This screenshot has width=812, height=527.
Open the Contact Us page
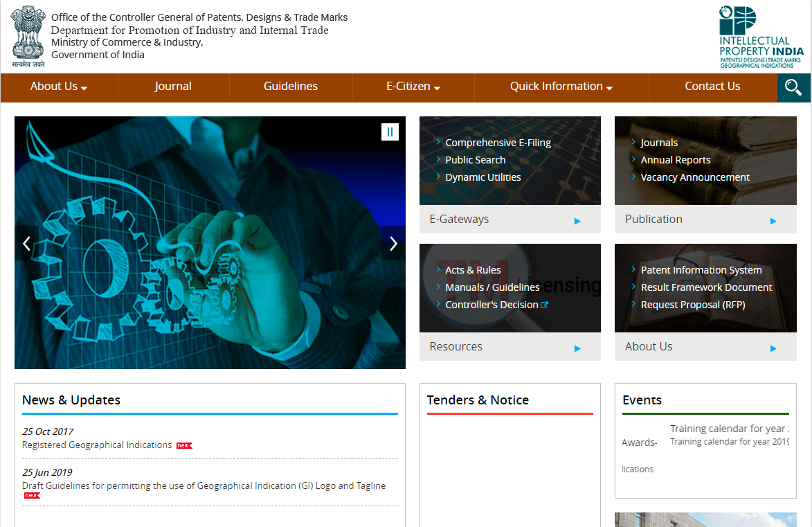pyautogui.click(x=712, y=86)
